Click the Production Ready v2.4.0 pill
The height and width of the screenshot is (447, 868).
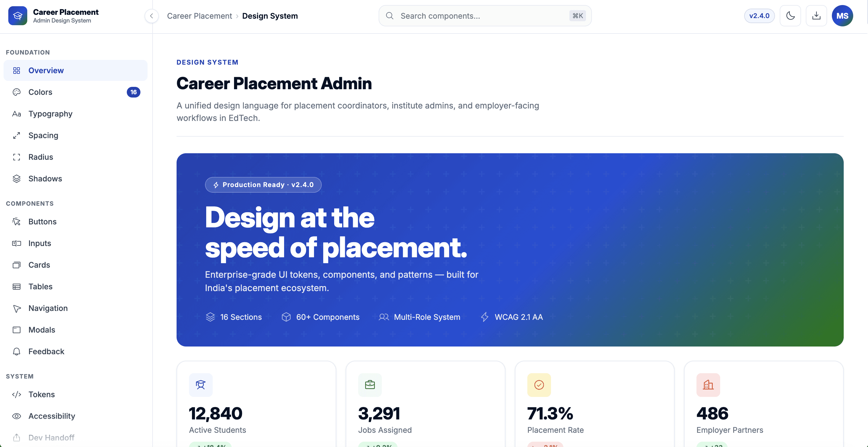(263, 185)
